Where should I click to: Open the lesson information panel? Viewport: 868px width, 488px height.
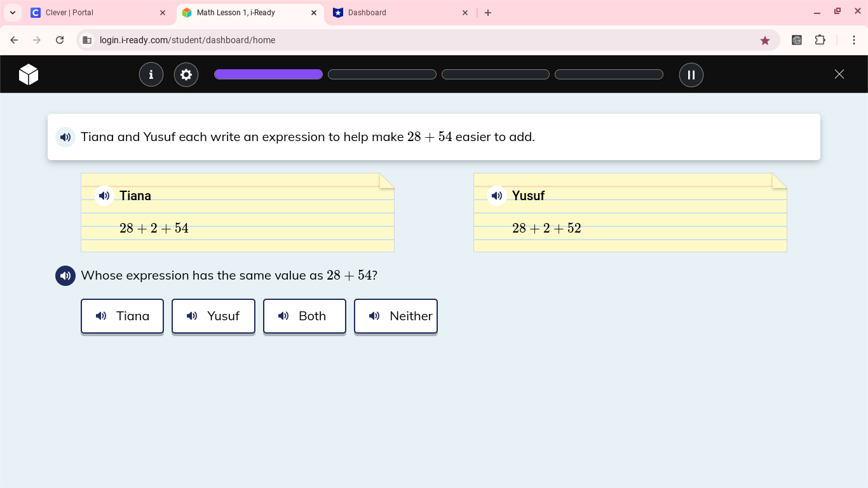(151, 74)
